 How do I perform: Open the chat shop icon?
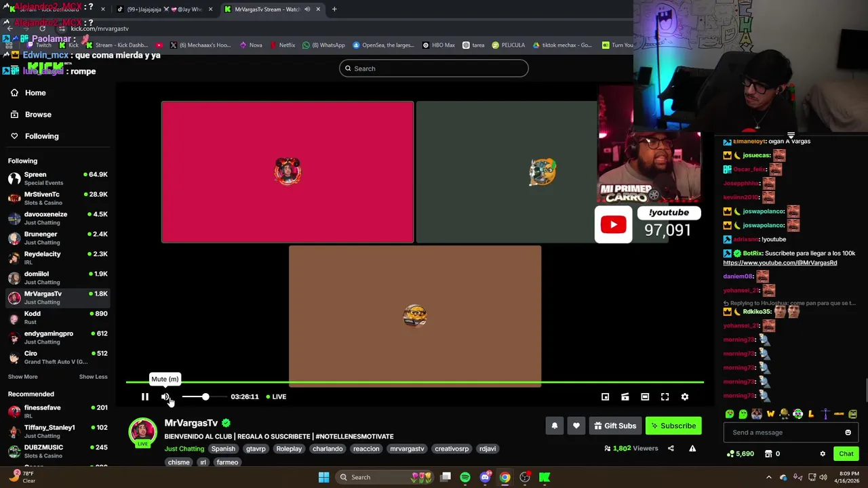click(768, 453)
